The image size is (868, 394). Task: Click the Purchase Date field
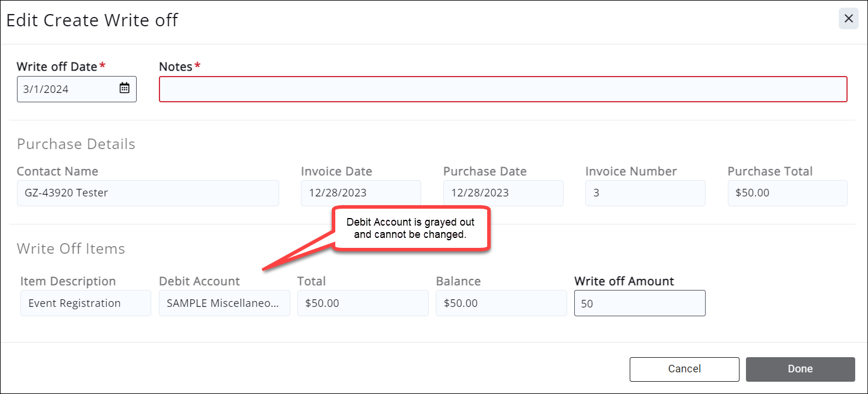pyautogui.click(x=503, y=193)
